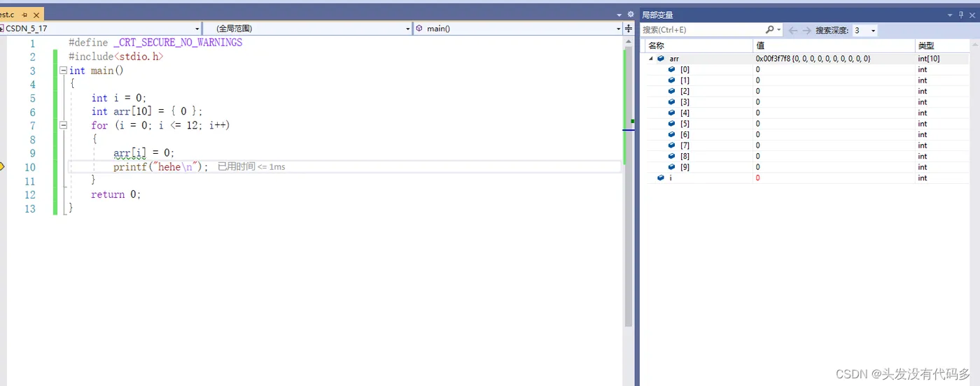Click the split editor window icon
The width and height of the screenshot is (980, 386).
629,29
